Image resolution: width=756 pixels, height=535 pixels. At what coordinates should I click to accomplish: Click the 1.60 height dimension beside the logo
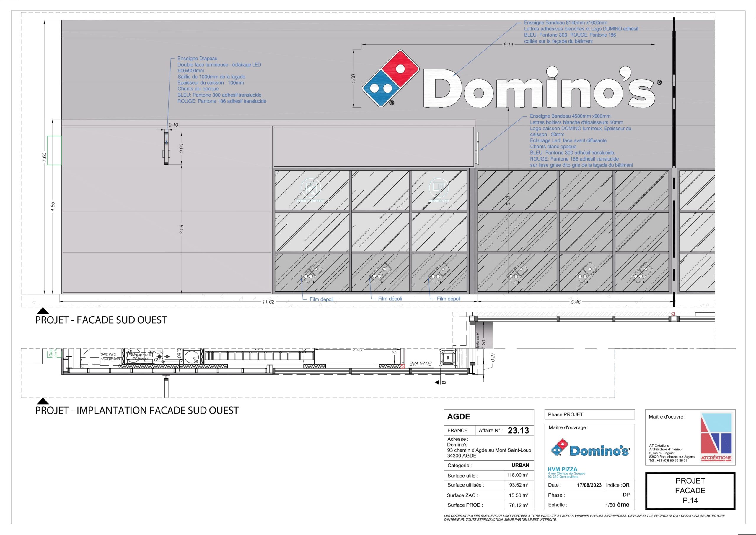point(353,78)
